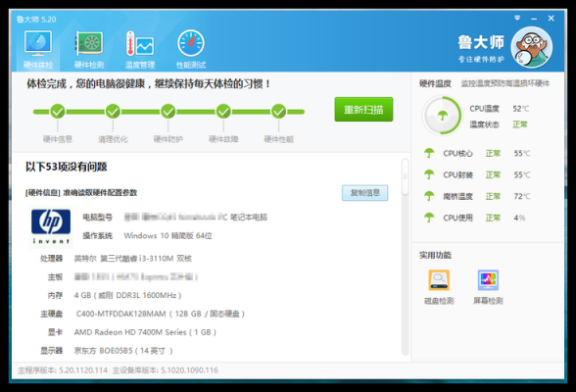Screen dimensions: 576x392
Task: Click the 硬件性能 step checkmark
Action: (279, 111)
